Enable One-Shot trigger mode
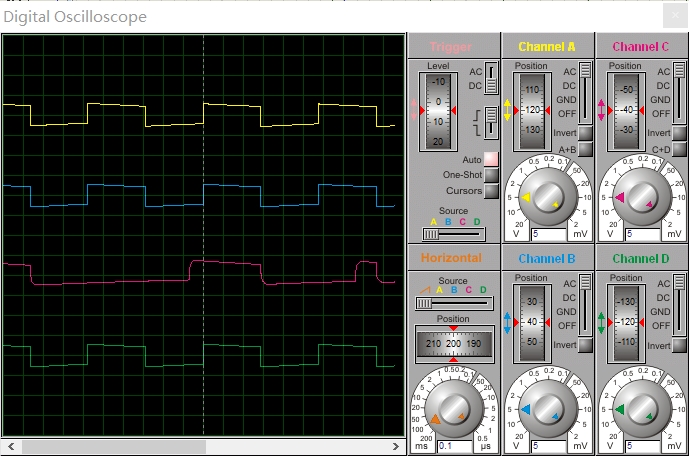This screenshot has width=689, height=456. point(491,175)
